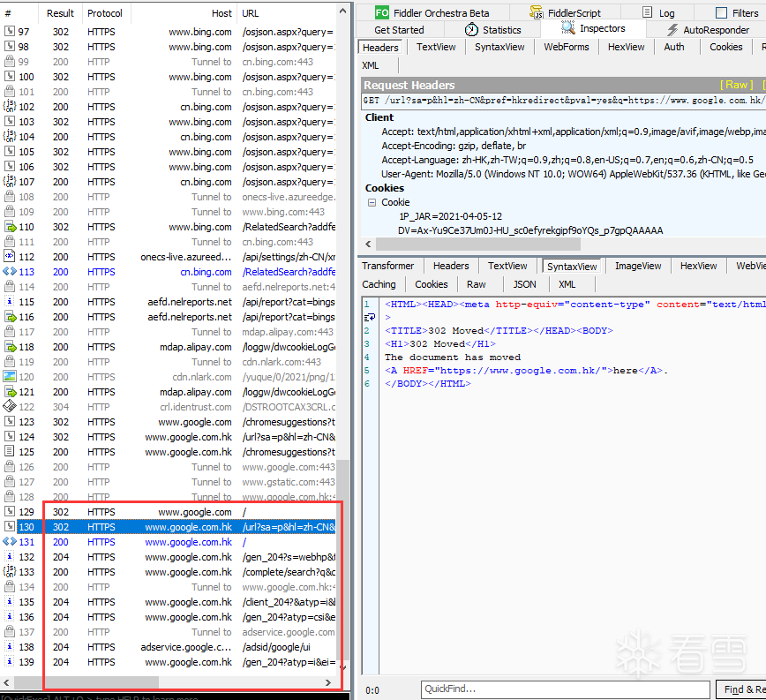Viewport: 766px width, 700px height.
Task: Click the Inspectors magnifier icon
Action: pyautogui.click(x=567, y=28)
